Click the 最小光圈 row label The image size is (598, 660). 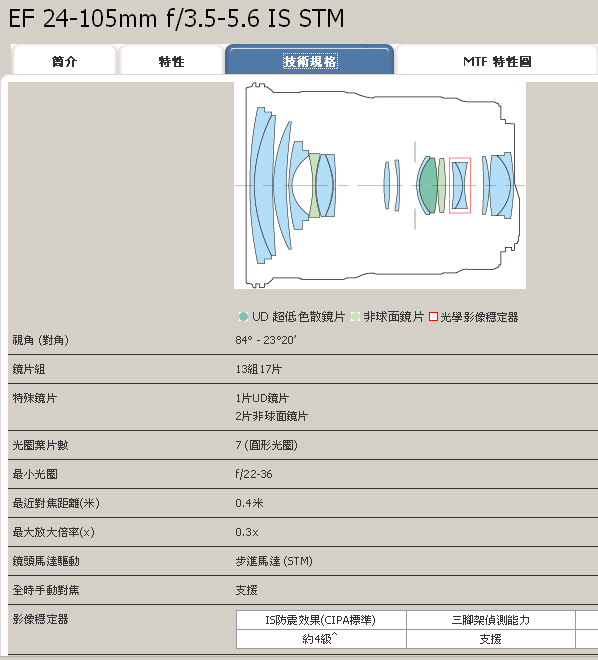point(35,474)
